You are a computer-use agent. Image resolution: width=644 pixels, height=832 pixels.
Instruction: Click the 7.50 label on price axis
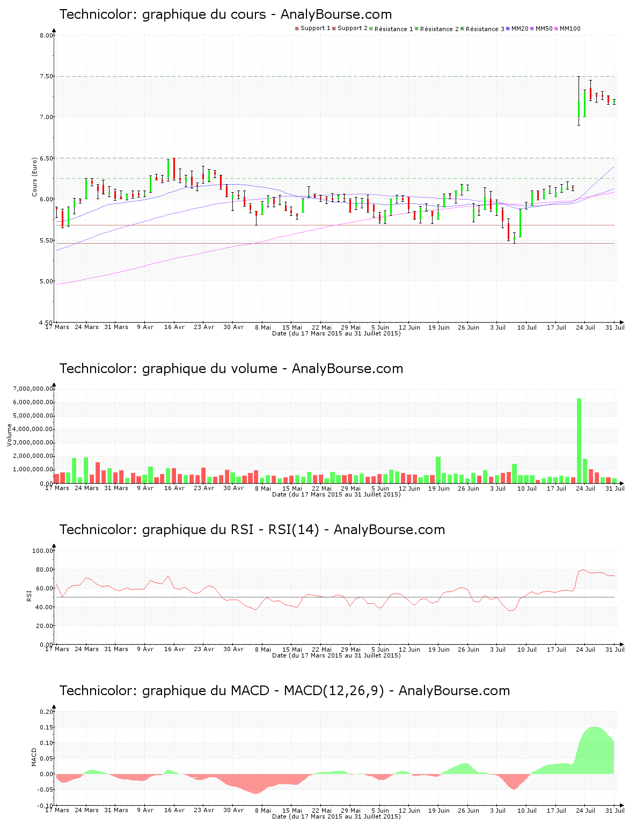[x=46, y=76]
